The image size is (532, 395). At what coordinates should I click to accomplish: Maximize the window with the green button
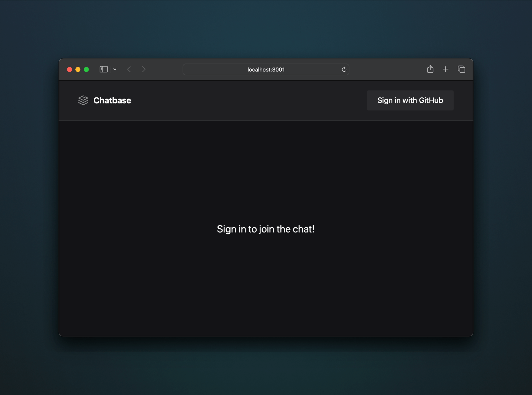(x=86, y=69)
